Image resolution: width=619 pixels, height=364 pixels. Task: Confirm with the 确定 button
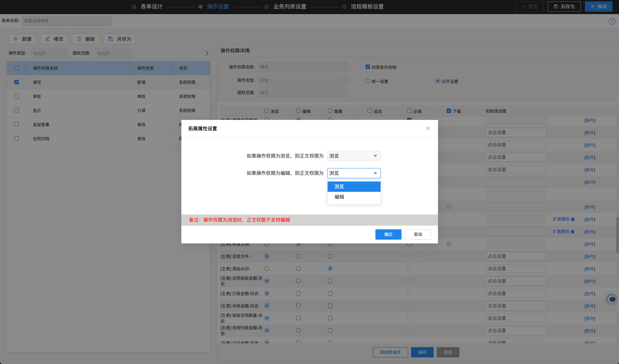coord(388,234)
